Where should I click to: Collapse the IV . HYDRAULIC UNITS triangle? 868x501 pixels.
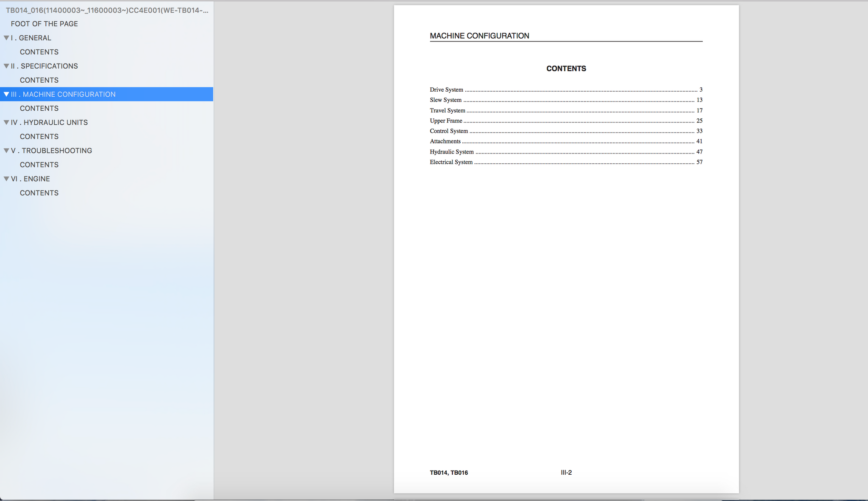[x=6, y=123]
